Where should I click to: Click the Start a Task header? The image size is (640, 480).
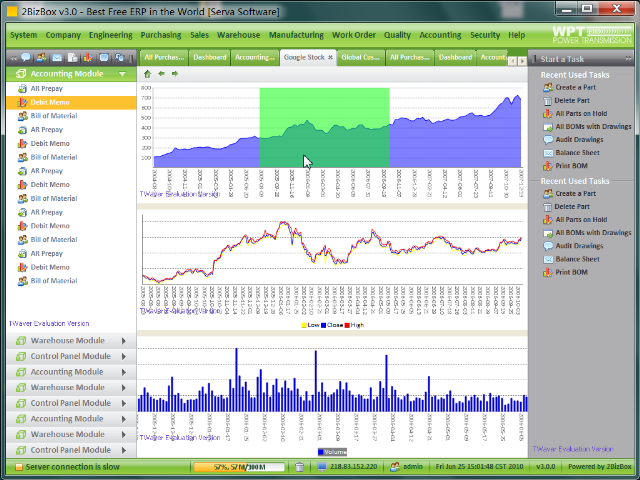(x=562, y=59)
